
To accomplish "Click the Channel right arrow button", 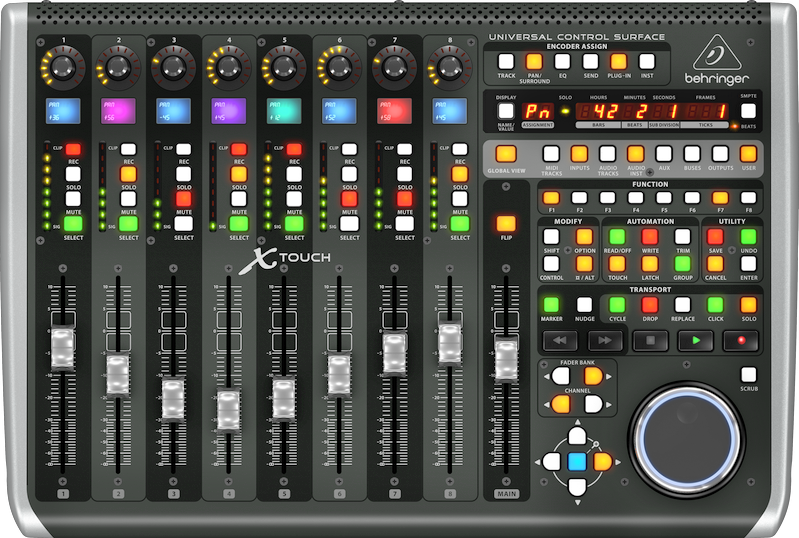I will [x=593, y=405].
